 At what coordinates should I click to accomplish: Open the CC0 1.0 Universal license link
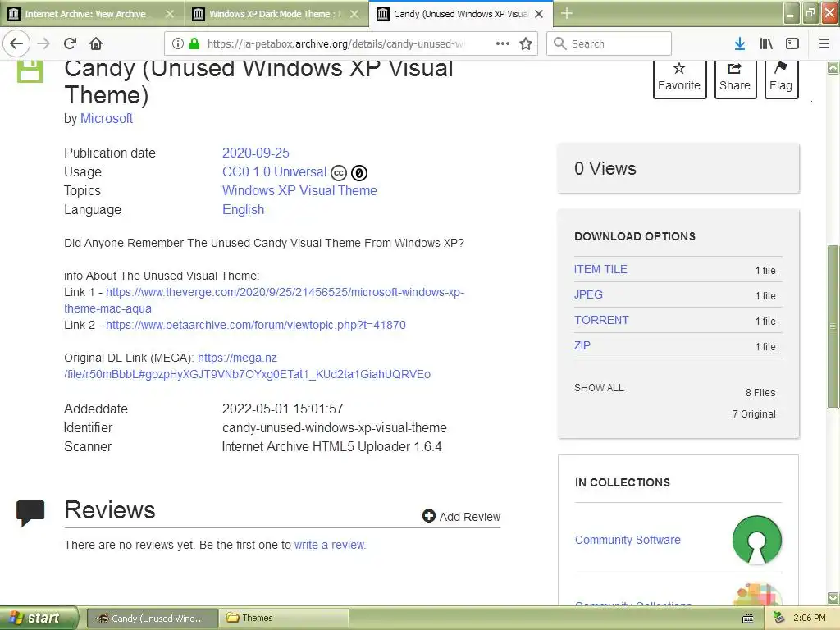point(274,172)
